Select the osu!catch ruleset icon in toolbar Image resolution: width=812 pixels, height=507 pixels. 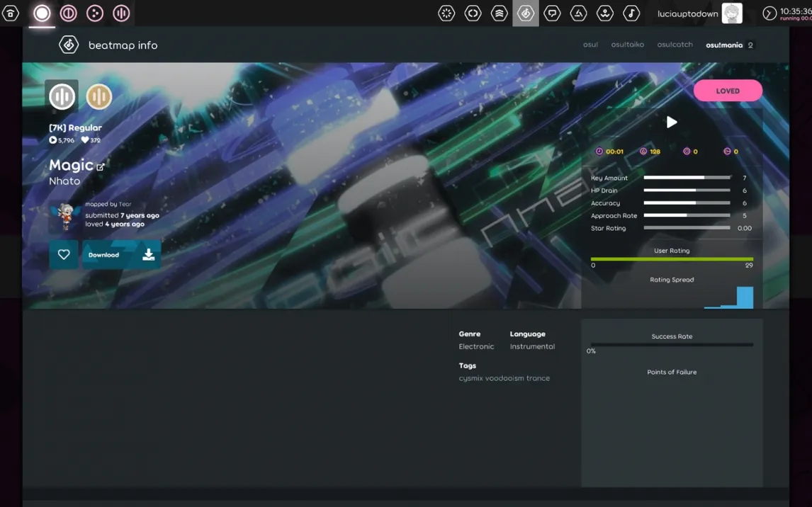tap(95, 13)
